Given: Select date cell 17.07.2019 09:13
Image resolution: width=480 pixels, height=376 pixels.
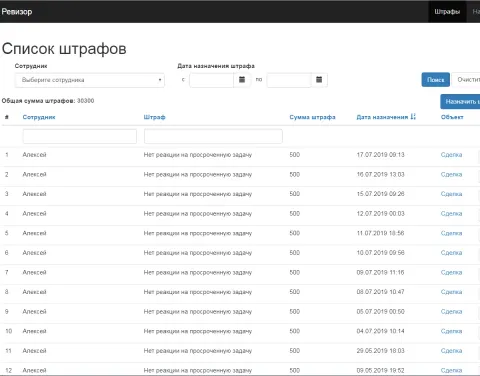Looking at the screenshot, I should click(380, 155).
